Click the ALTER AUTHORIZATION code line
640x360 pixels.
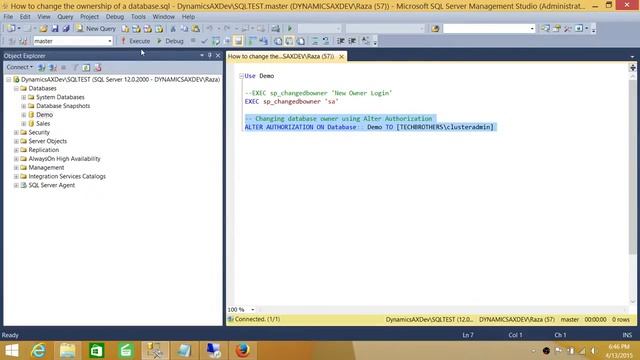pos(369,127)
